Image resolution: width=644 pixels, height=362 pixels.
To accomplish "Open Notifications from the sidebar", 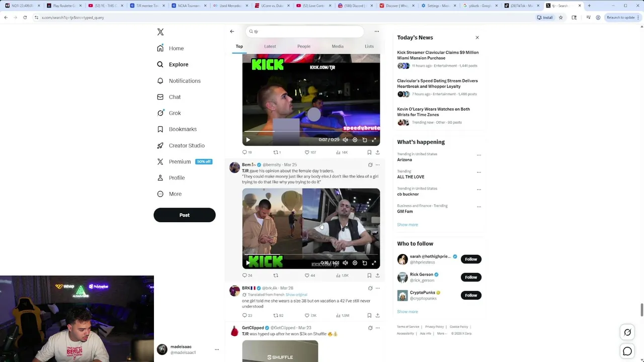I will (178, 81).
